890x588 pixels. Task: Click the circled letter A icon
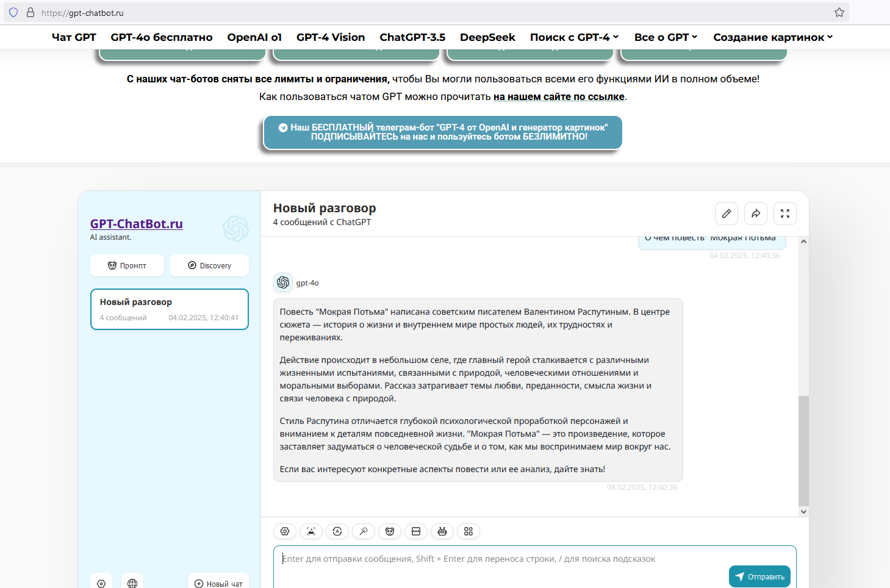coord(337,531)
